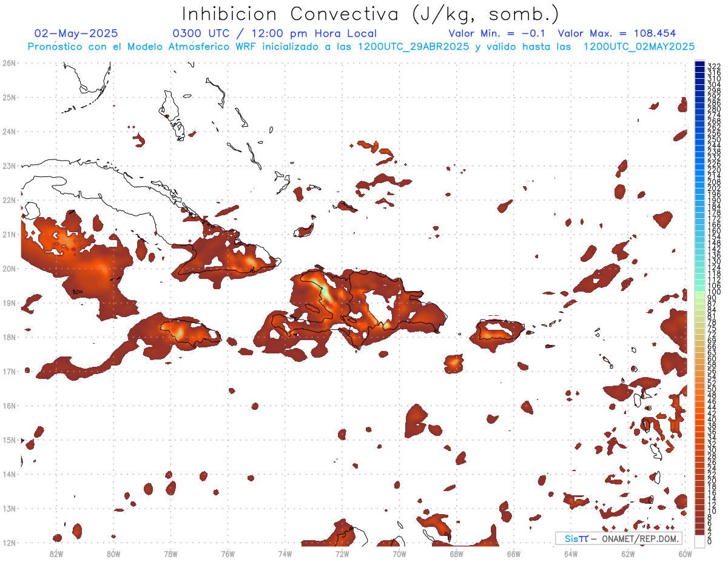Screen dimensions: 728x562
Task: Click the '23N' latitude label
Action: pyautogui.click(x=8, y=166)
